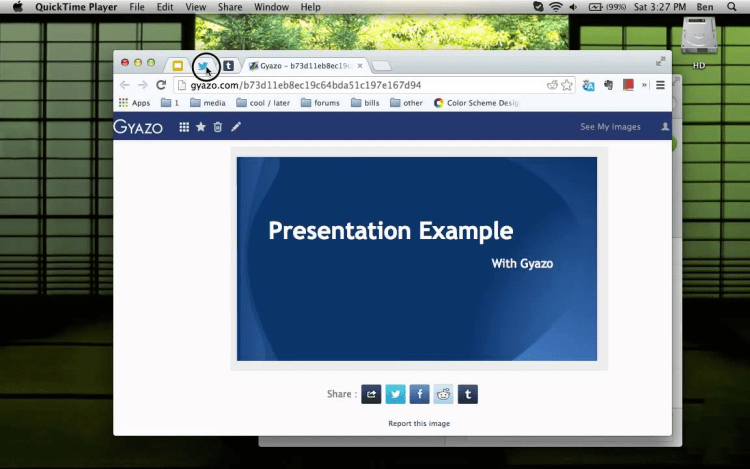Enter fullscreen with window expand arrows
The height and width of the screenshot is (469, 750).
(x=661, y=62)
